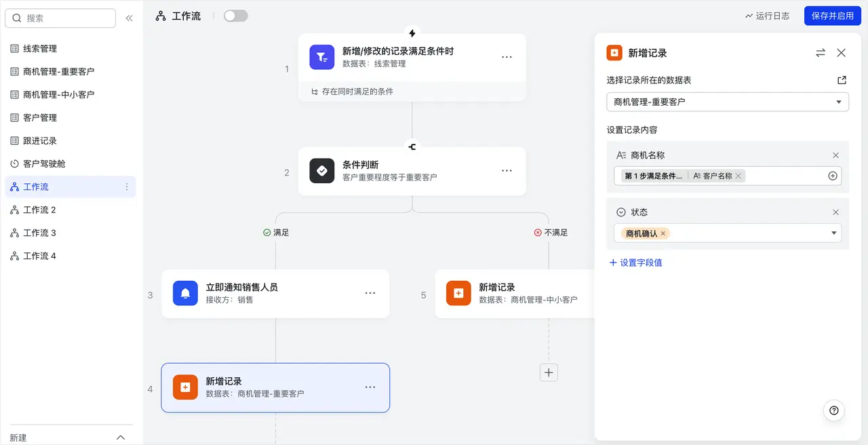Image resolution: width=868 pixels, height=445 pixels.
Task: Open 客户驾驶舱 in sidebar
Action: (44, 163)
